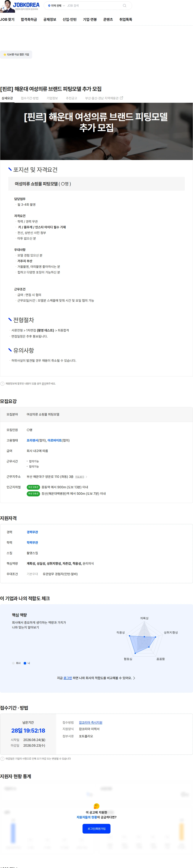
Task: Click the info icon beside 채용정보에 잘못된 내용
Action: 2,384
